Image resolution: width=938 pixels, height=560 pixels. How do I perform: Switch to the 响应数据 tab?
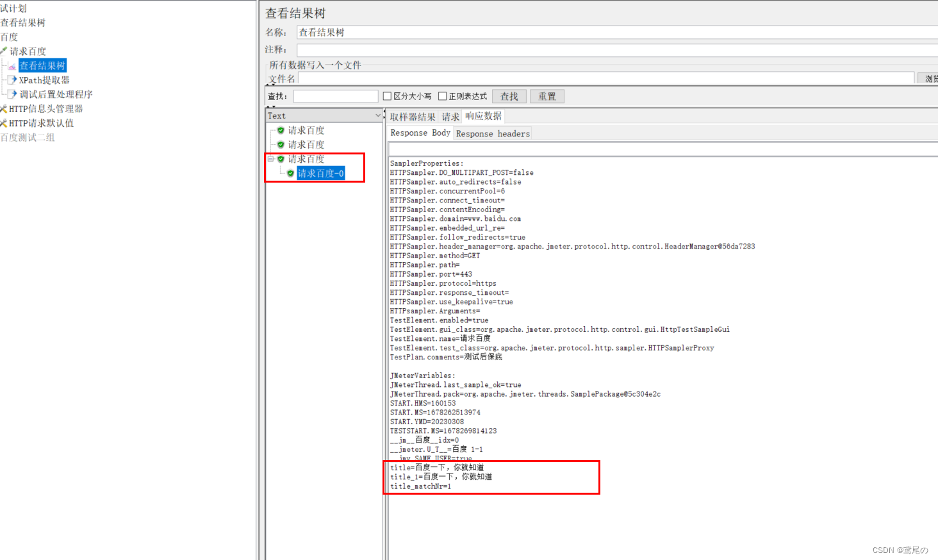coord(484,116)
